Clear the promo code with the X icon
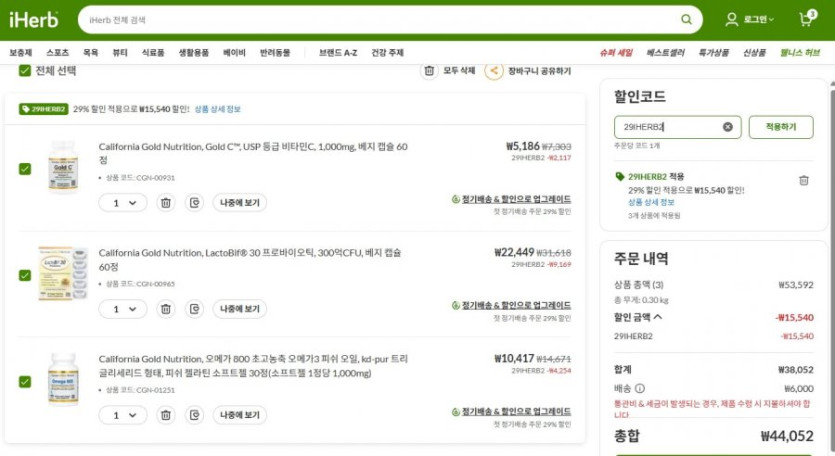The height and width of the screenshot is (456, 835). click(728, 127)
